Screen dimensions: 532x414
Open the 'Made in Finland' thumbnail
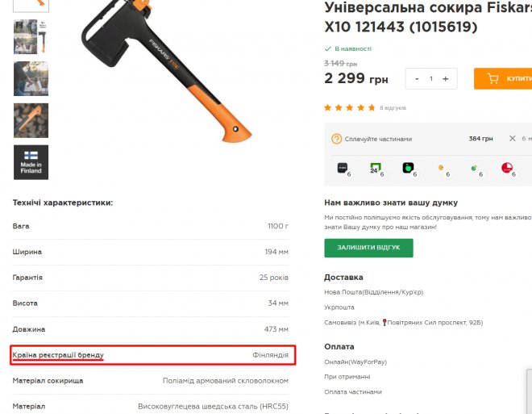click(31, 162)
